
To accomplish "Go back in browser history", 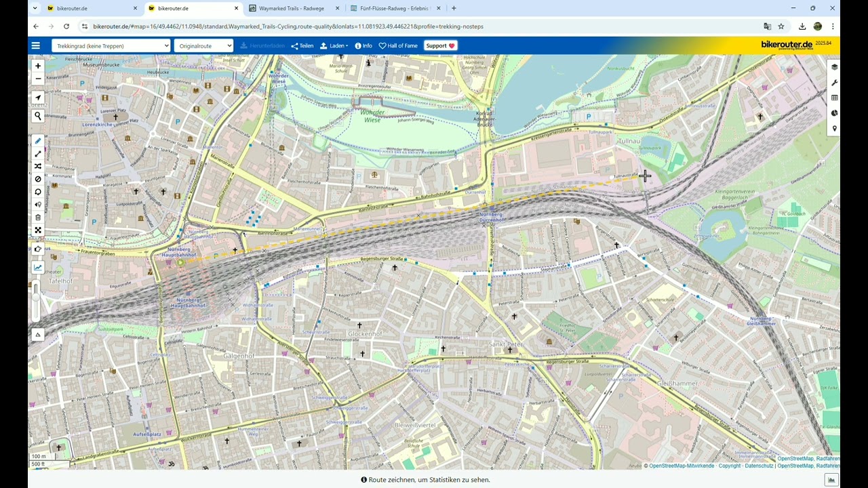I will (36, 26).
